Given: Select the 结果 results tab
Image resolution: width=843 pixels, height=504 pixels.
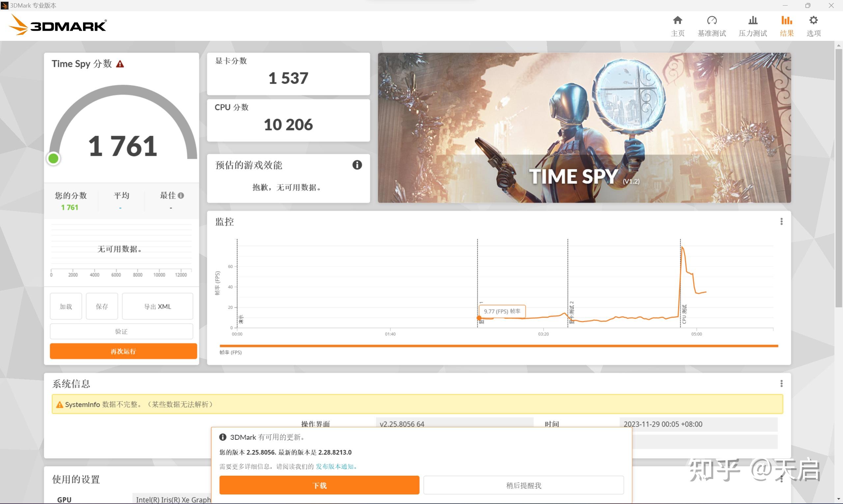Looking at the screenshot, I should coord(787,26).
